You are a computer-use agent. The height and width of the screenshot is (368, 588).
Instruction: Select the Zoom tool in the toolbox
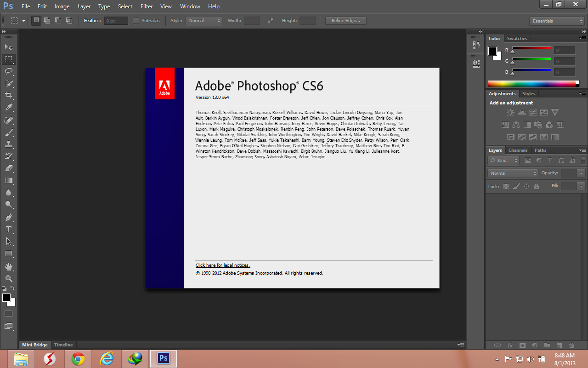pos(9,279)
